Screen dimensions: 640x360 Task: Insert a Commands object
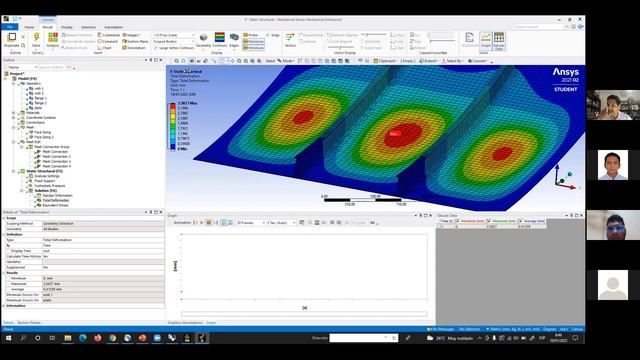point(109,35)
